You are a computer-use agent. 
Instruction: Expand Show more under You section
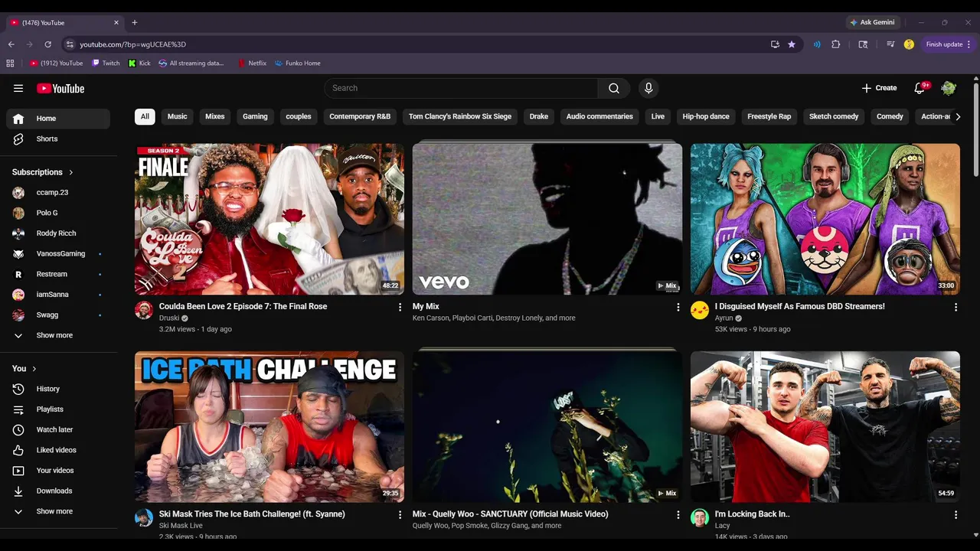click(x=58, y=511)
